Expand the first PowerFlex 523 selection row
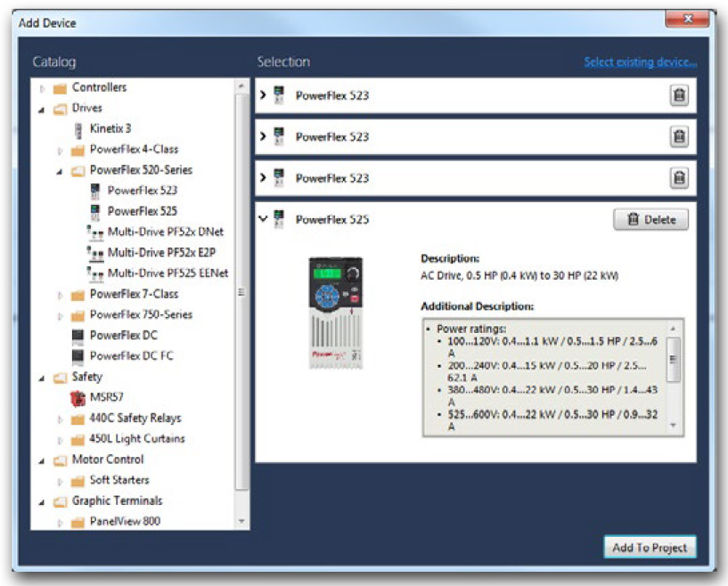Image resolution: width=728 pixels, height=586 pixels. (263, 94)
